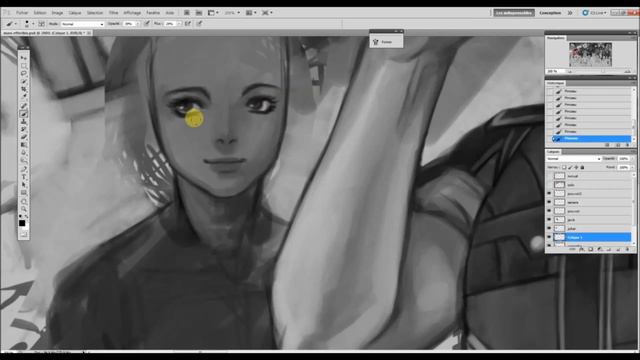Select the Zoom tool
The height and width of the screenshot is (360, 640).
click(23, 210)
